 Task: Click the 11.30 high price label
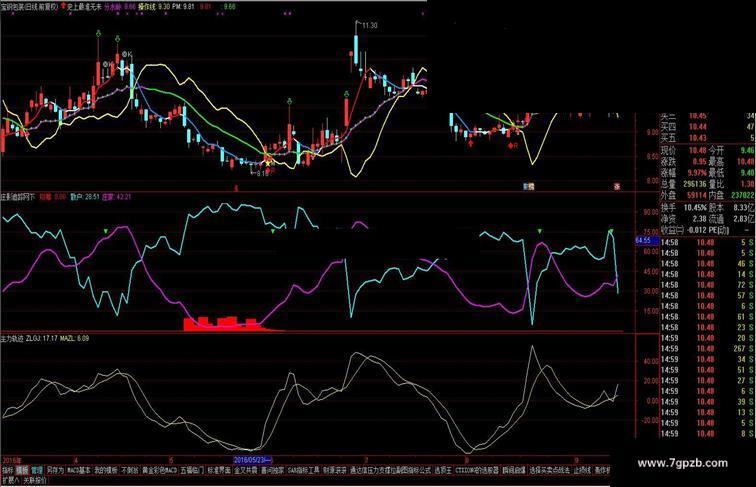tap(369, 26)
